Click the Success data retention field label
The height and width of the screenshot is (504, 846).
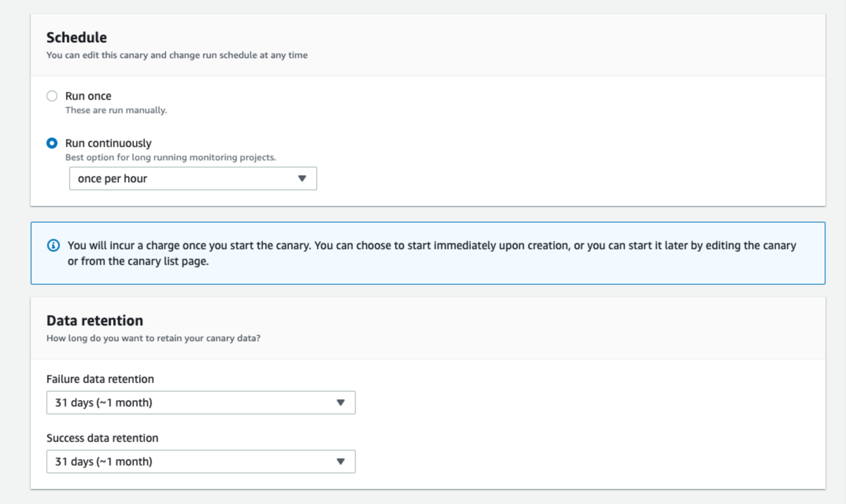click(x=102, y=438)
